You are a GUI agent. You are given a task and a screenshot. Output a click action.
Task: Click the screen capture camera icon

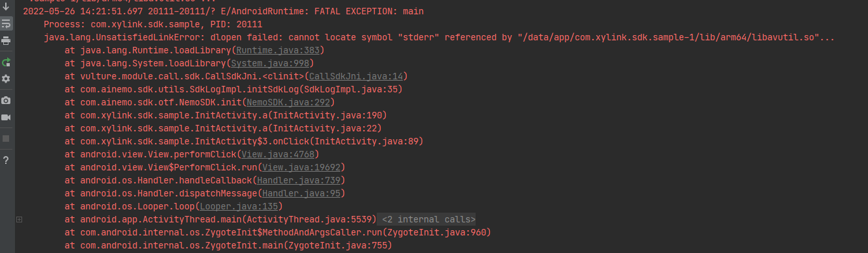tap(6, 101)
